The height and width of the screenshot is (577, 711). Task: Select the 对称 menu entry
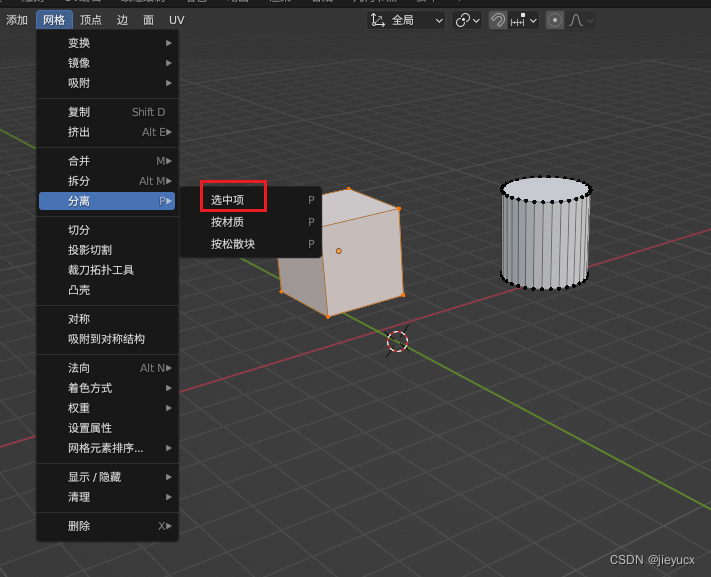[x=107, y=319]
